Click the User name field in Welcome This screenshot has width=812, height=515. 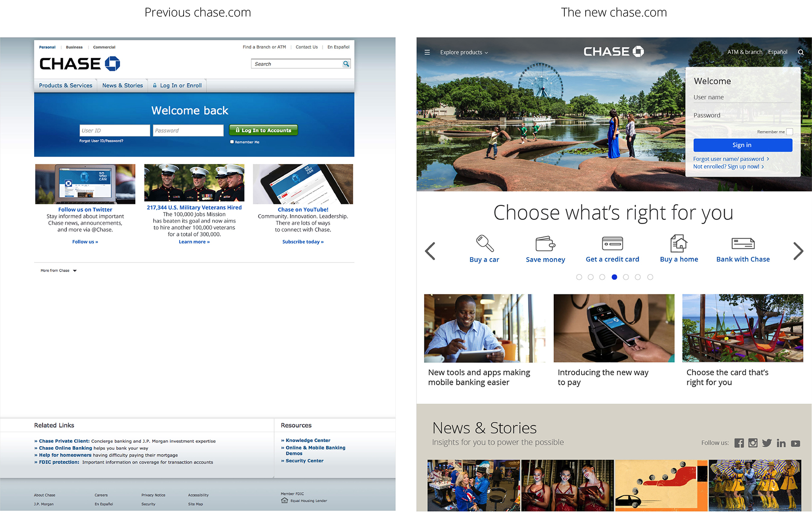[x=742, y=97]
